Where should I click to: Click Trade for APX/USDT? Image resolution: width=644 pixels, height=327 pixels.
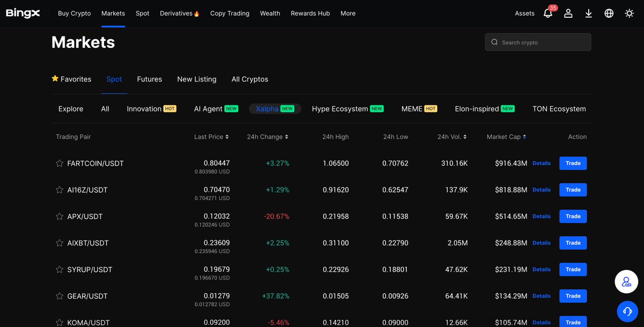tap(573, 216)
